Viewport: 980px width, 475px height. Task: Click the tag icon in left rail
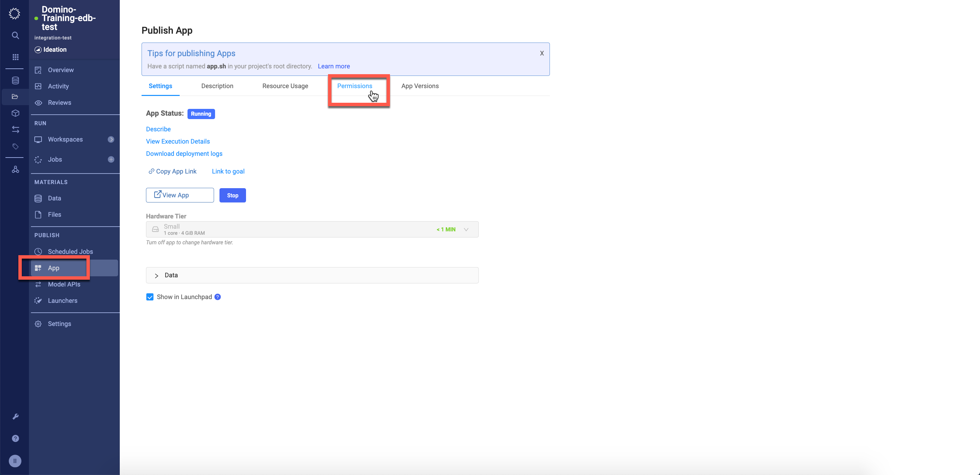tap(15, 146)
